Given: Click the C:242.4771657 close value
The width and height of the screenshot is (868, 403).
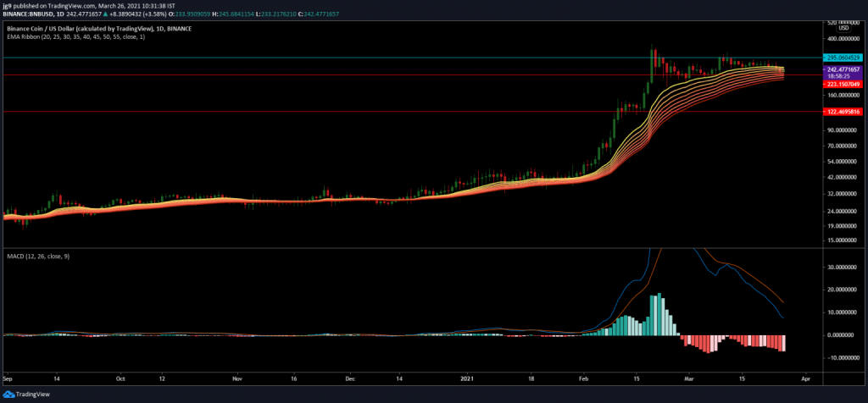Looking at the screenshot, I should click(x=320, y=14).
